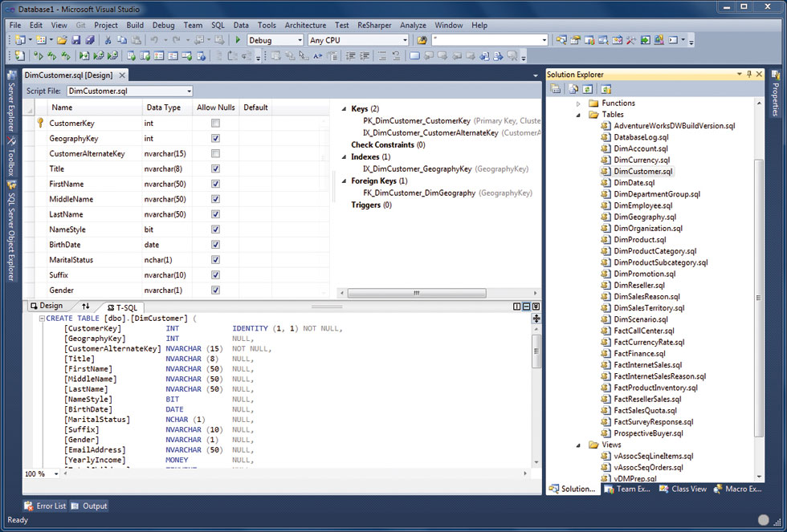Open the Architecture menu
This screenshot has width=787, height=532.
pos(305,25)
